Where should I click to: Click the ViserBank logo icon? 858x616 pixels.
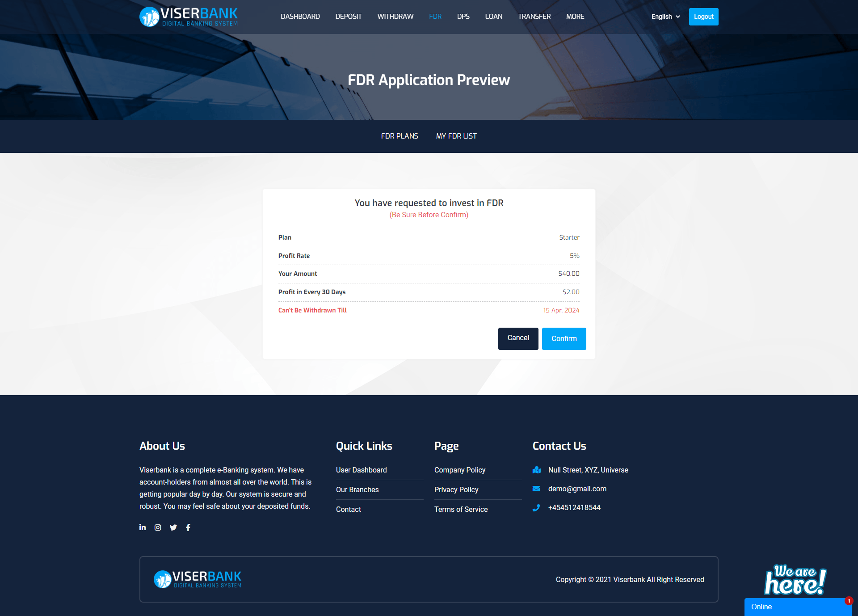(x=147, y=17)
